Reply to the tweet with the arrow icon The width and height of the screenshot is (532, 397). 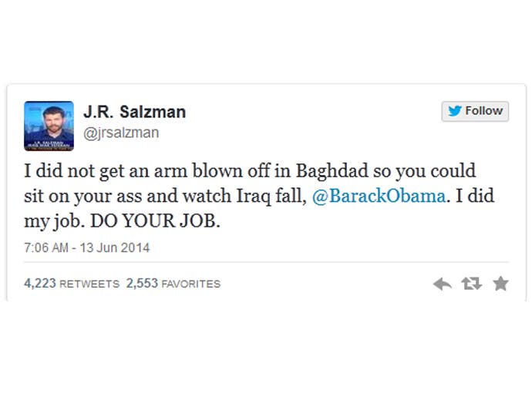coord(443,284)
